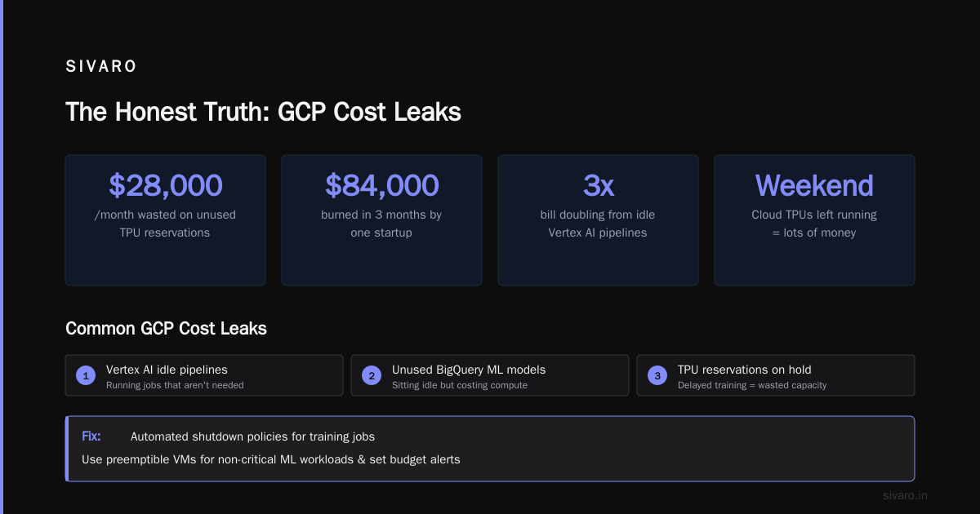Screen dimensions: 980x514
Task: Click 'Vertex AI idle pipelines' title
Action: [x=167, y=370]
